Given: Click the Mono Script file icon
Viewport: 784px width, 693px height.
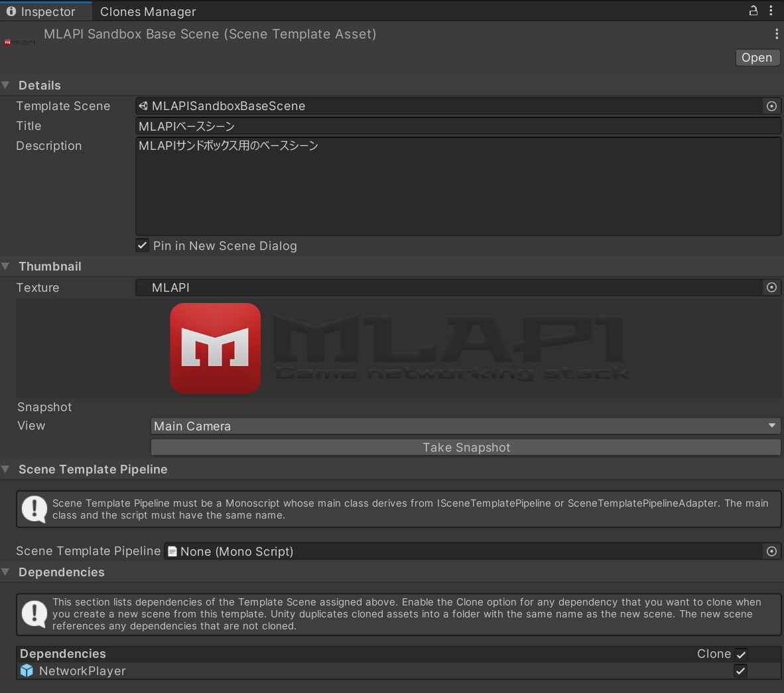Looking at the screenshot, I should [x=172, y=551].
